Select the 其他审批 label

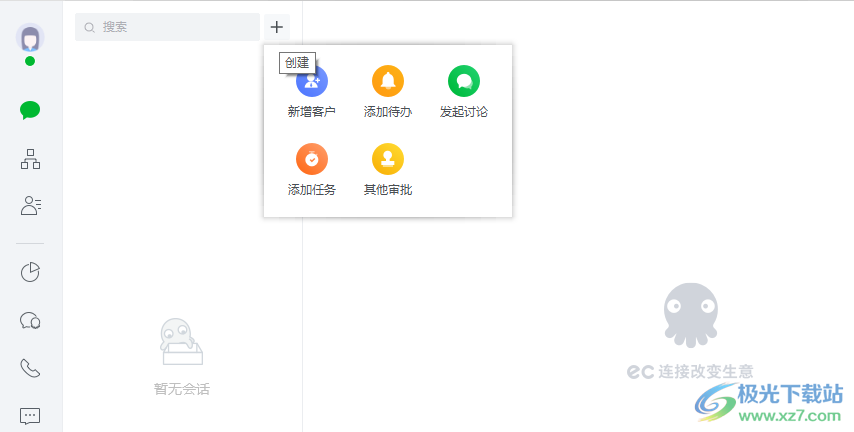[x=388, y=190]
